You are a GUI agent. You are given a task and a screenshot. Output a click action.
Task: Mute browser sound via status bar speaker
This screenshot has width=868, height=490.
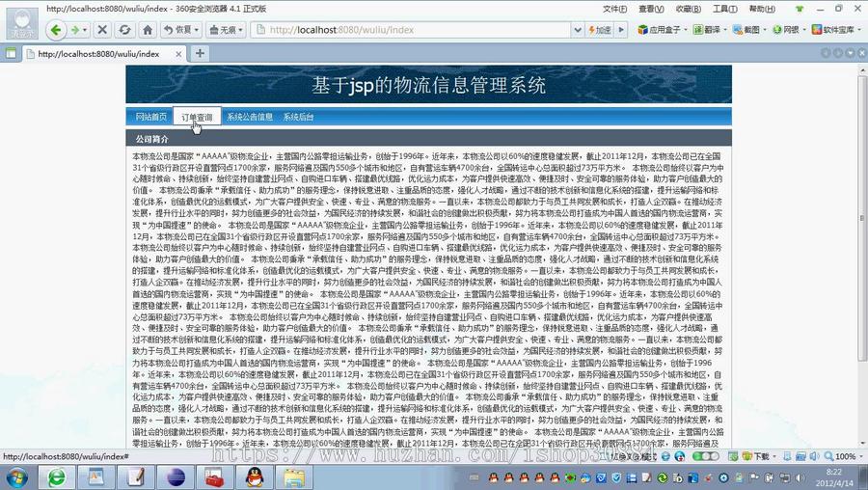[x=814, y=456]
